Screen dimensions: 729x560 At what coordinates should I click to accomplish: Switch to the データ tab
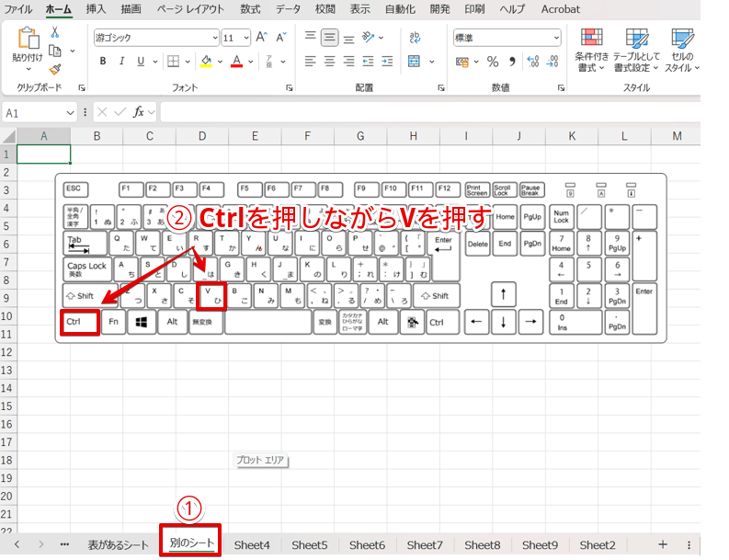pos(288,9)
